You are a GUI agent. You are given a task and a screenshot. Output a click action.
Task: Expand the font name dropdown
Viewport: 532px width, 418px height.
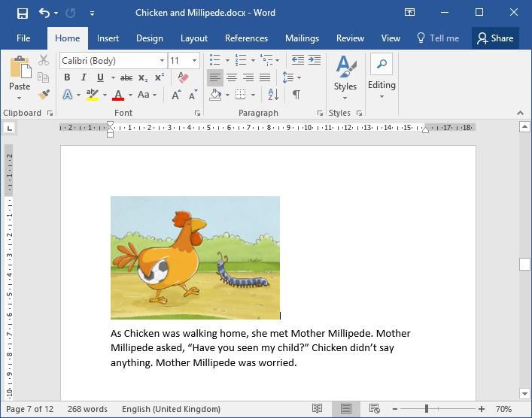pos(163,61)
